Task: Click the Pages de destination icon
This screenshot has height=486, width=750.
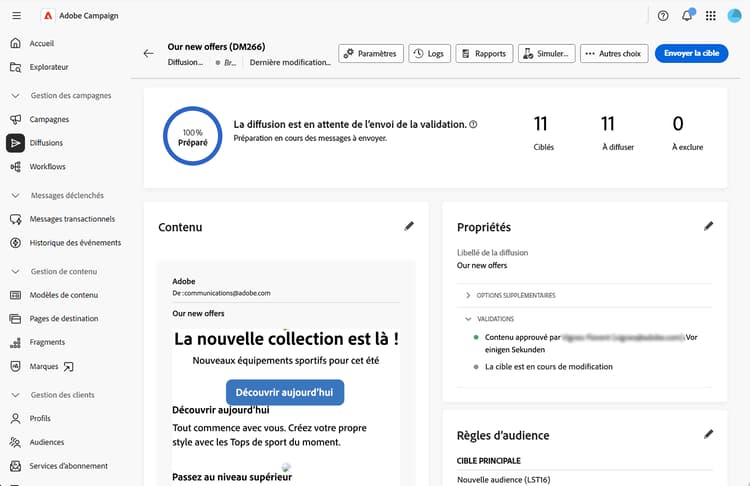Action: (16, 319)
